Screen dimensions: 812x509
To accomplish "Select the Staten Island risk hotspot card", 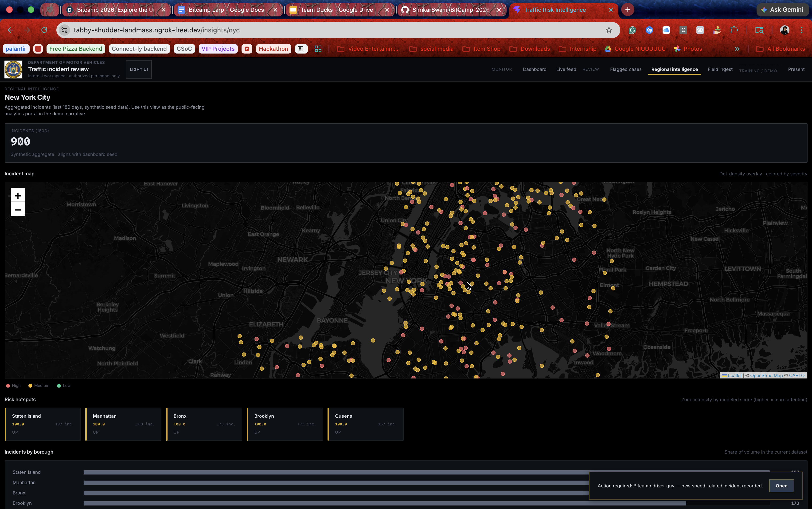I will click(43, 424).
